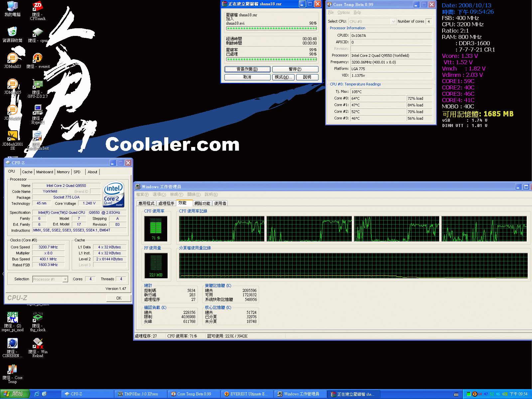Click the 背景作業 button in WinRAR
Screen dimensions: 532x399
(247, 69)
